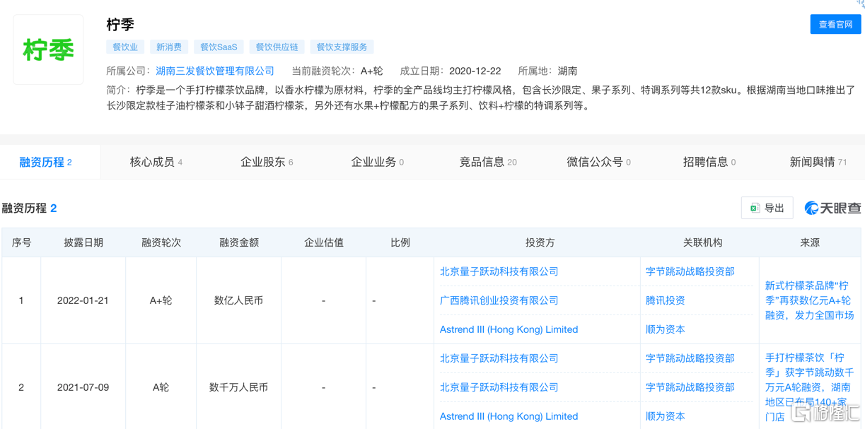Open 北京量子跃动科技有限公司 in the A+轮 row
This screenshot has width=866, height=429.
coord(499,272)
